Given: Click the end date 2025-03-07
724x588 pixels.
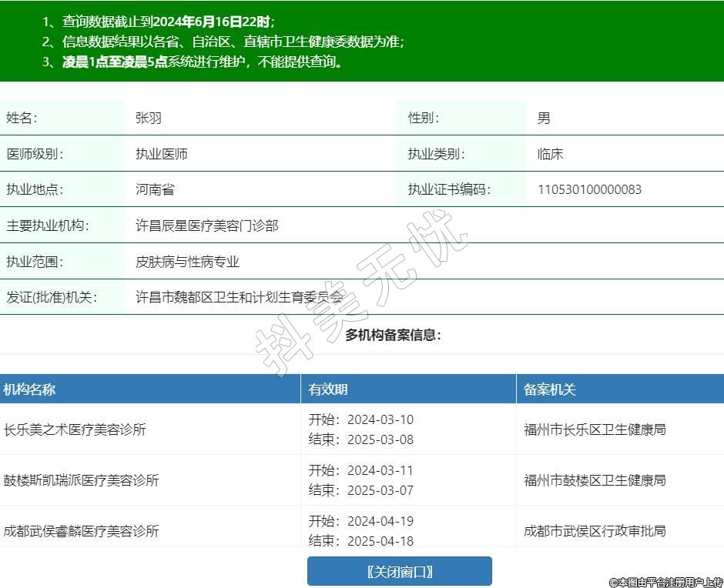Looking at the screenshot, I should point(380,490).
